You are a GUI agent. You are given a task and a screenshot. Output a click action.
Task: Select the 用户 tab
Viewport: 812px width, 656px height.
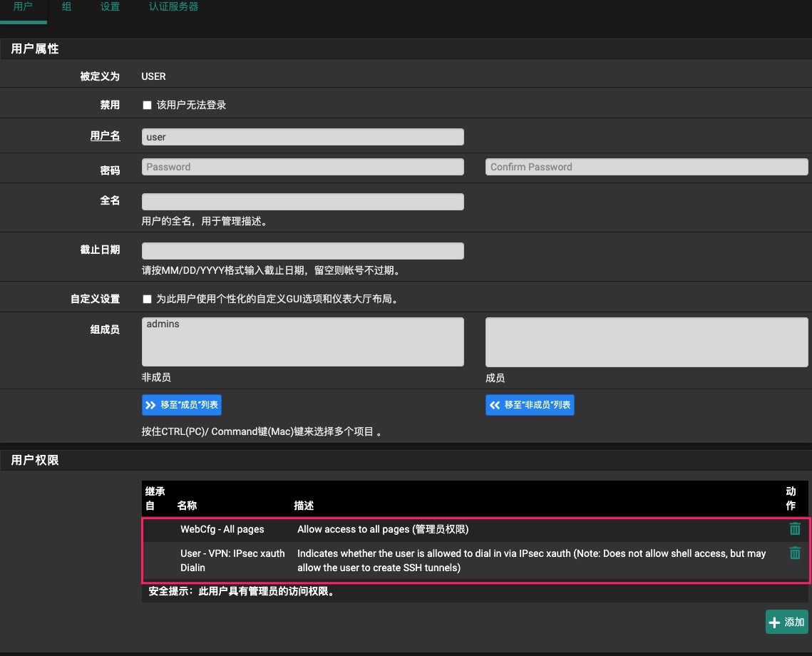(23, 7)
